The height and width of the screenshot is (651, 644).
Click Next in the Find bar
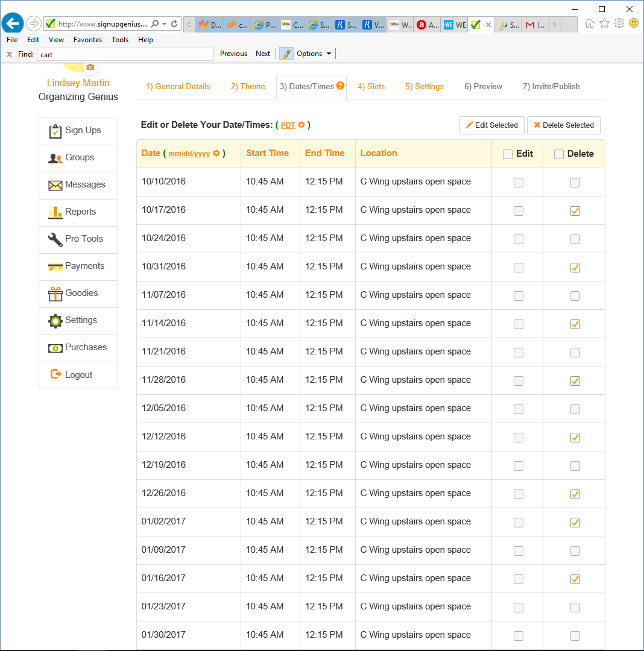coord(263,54)
